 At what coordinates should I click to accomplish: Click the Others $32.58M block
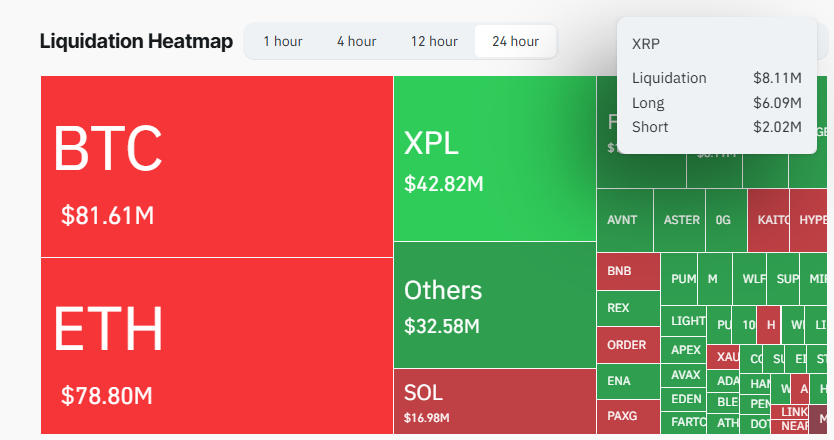[494, 304]
